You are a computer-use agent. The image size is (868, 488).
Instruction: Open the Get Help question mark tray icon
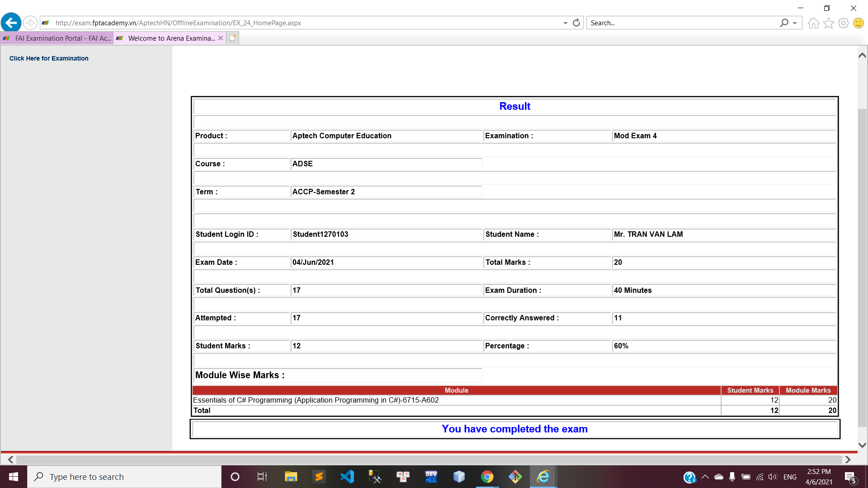point(689,477)
